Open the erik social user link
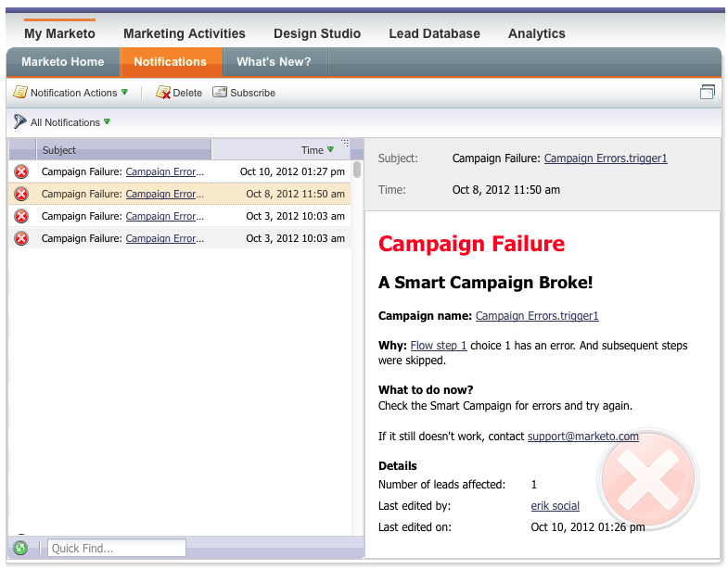728x570 pixels. [556, 506]
